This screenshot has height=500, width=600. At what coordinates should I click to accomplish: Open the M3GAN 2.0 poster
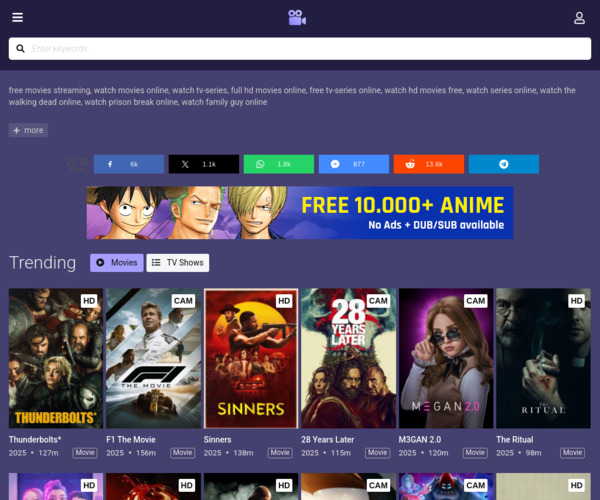pos(446,358)
